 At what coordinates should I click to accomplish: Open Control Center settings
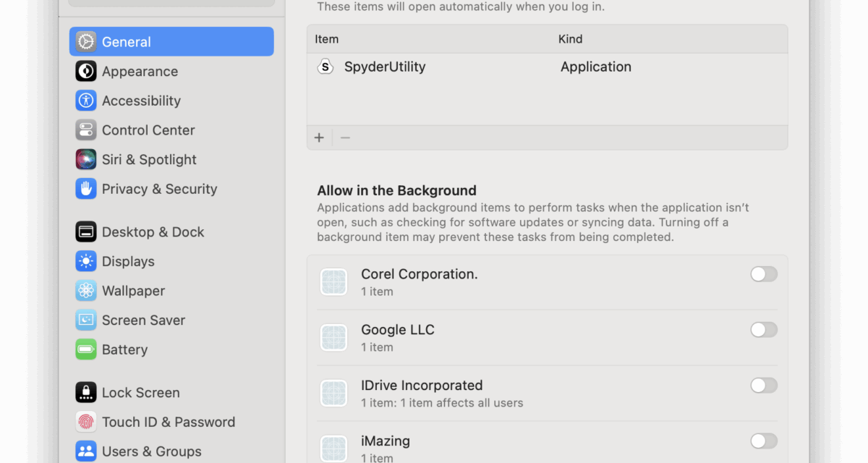pyautogui.click(x=171, y=130)
